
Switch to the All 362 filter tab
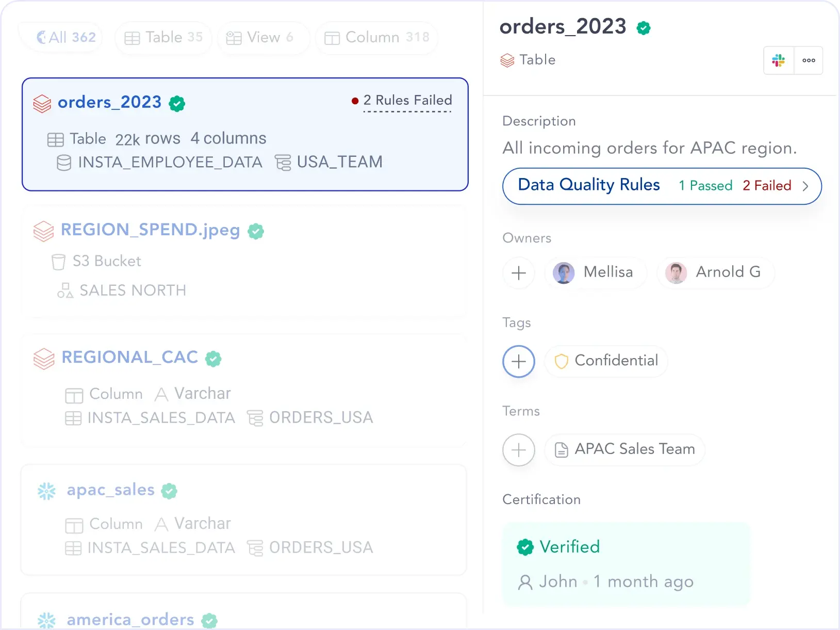[x=66, y=37]
